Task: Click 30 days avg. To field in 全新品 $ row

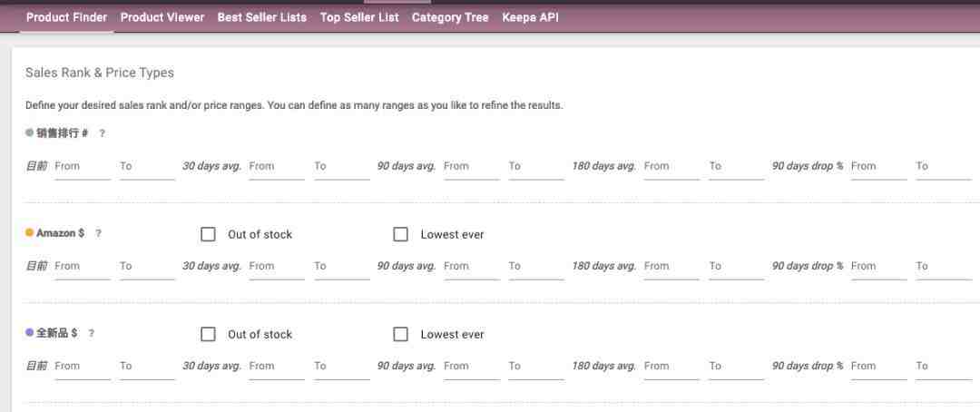Action: 342,367
